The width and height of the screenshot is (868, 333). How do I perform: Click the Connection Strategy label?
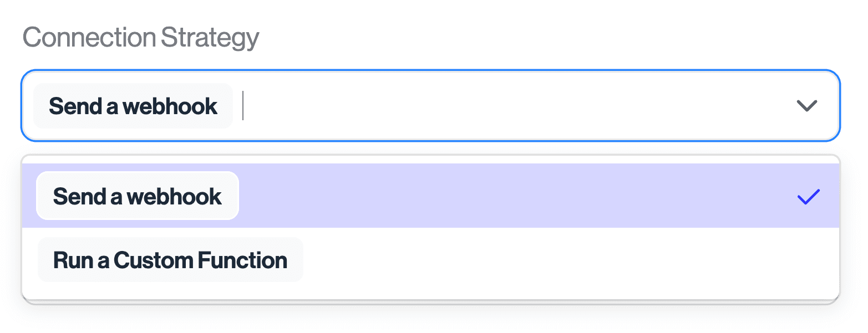coord(140,37)
